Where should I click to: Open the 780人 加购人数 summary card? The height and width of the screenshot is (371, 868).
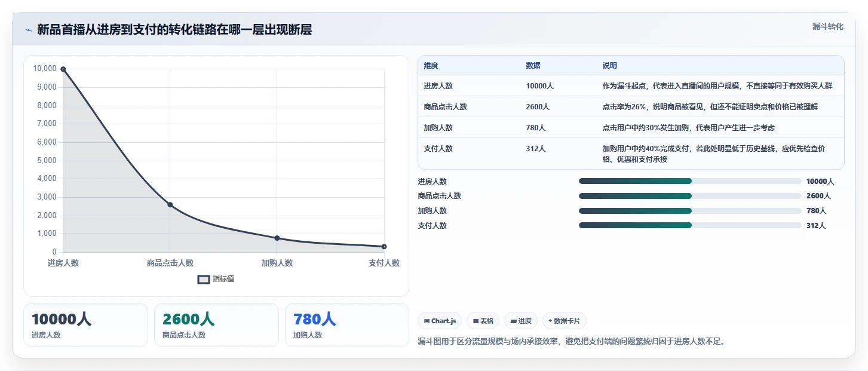pyautogui.click(x=347, y=325)
